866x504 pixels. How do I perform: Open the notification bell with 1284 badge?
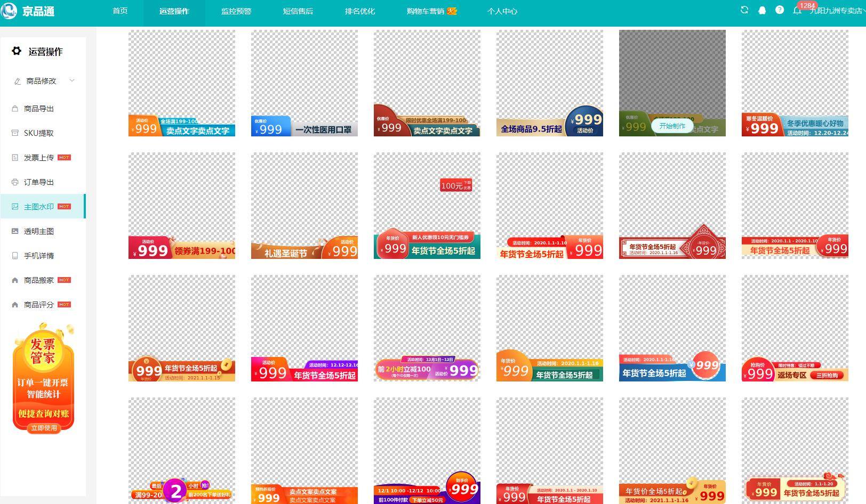(x=797, y=10)
